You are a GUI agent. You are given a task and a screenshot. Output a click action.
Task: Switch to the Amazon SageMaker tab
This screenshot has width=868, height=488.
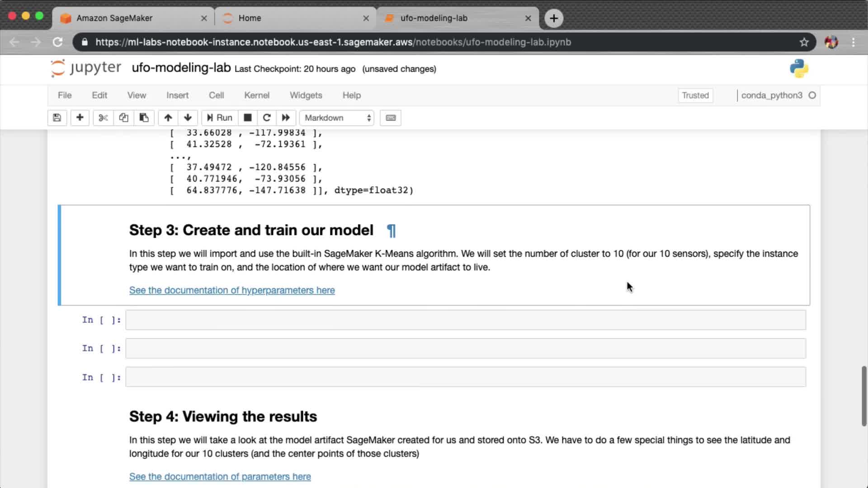tap(114, 18)
